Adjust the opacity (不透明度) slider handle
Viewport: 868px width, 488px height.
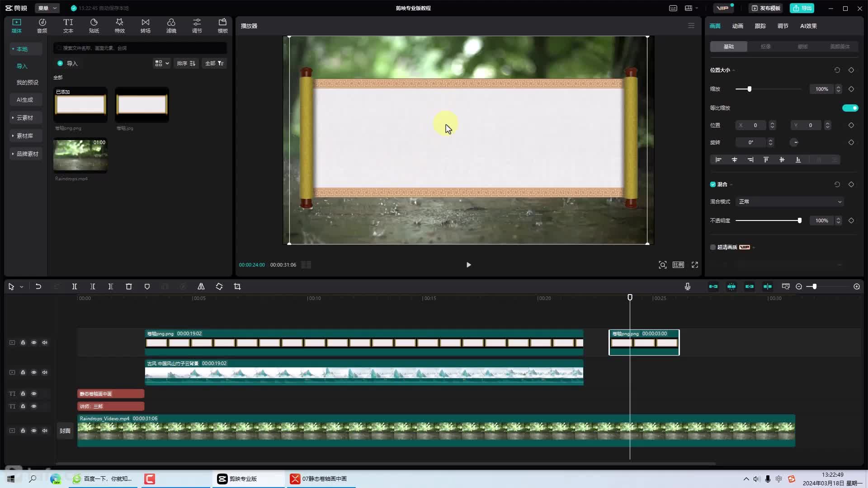pyautogui.click(x=799, y=221)
